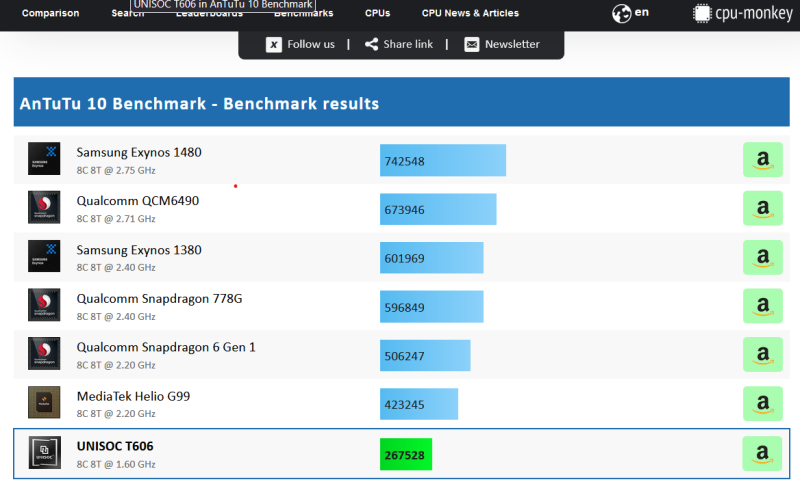Click the Snapdragon 6 Gen 1 thumbnail

pos(44,353)
